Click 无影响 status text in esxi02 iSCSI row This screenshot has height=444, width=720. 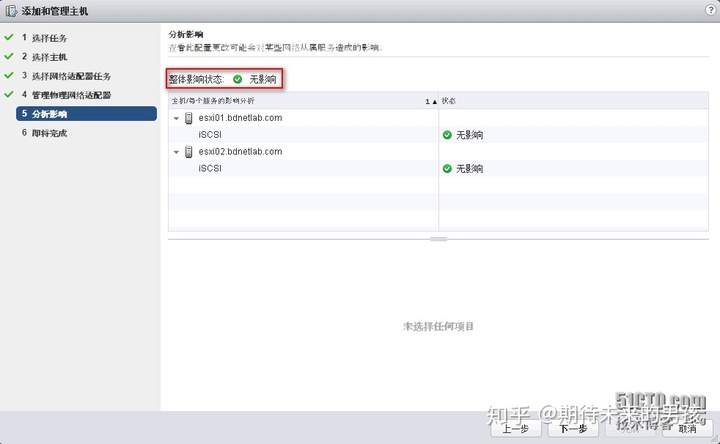click(469, 169)
